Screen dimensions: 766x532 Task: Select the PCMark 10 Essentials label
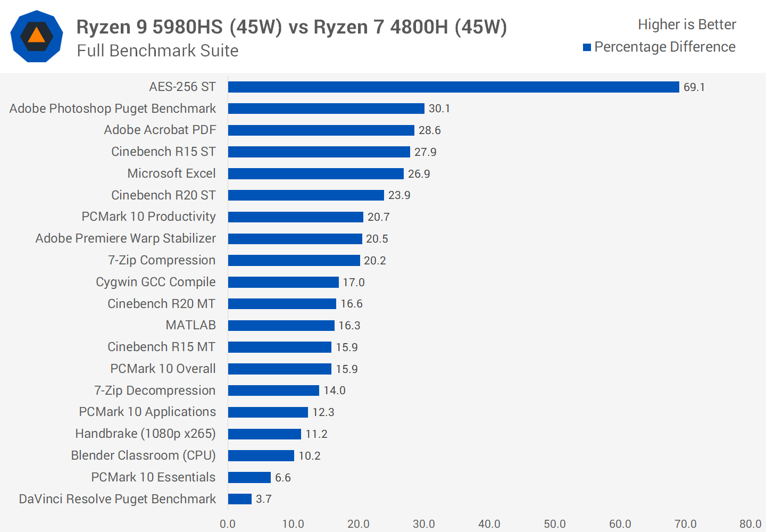click(153, 477)
